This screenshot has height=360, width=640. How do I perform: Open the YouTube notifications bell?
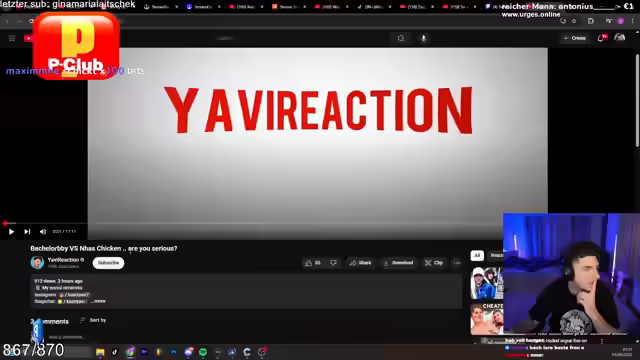click(601, 38)
